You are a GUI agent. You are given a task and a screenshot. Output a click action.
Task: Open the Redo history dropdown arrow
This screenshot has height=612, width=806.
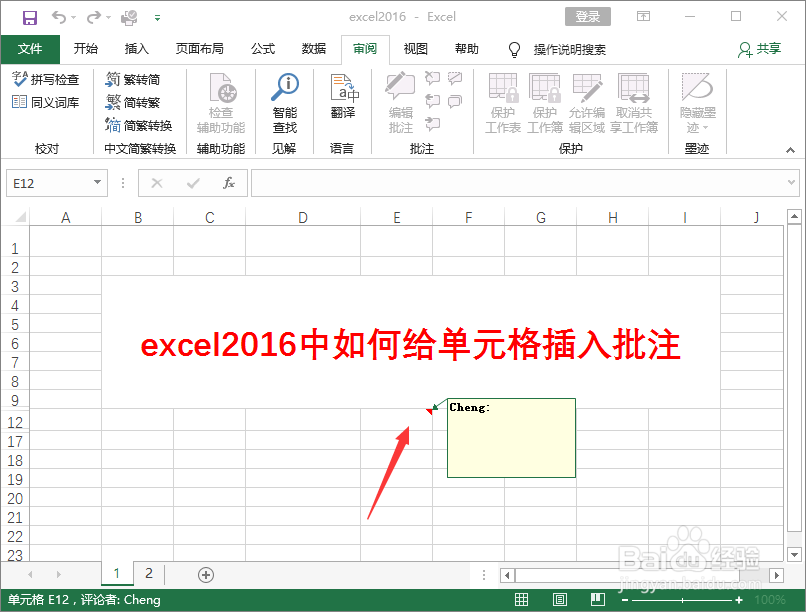108,18
